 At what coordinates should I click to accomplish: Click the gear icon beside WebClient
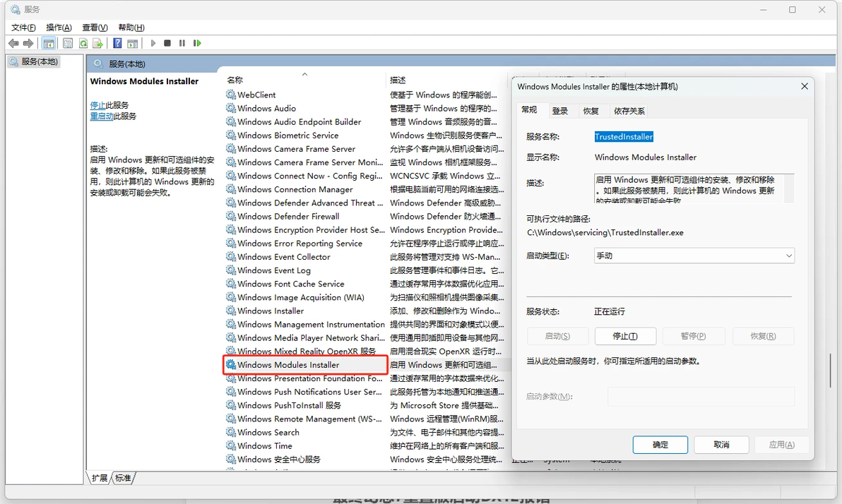(x=231, y=95)
